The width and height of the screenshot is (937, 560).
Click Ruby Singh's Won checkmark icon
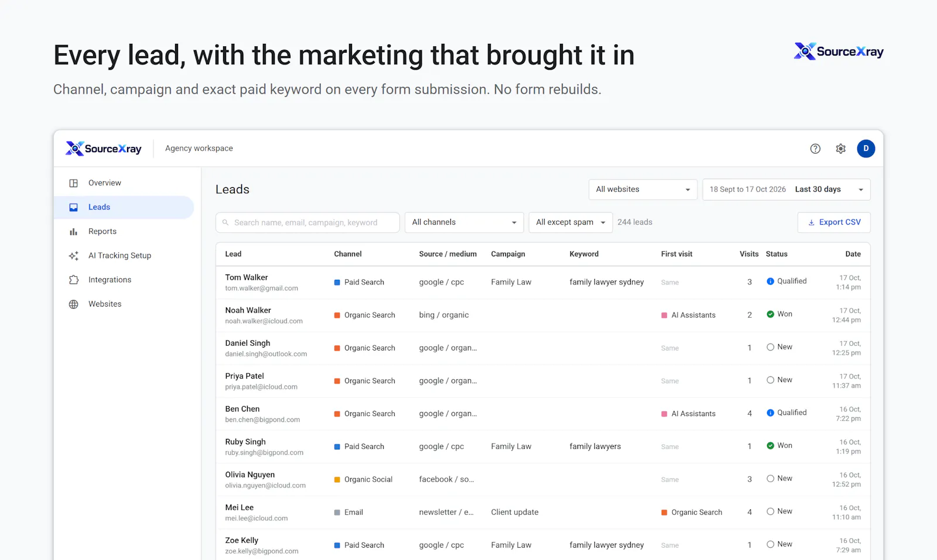[x=771, y=446]
